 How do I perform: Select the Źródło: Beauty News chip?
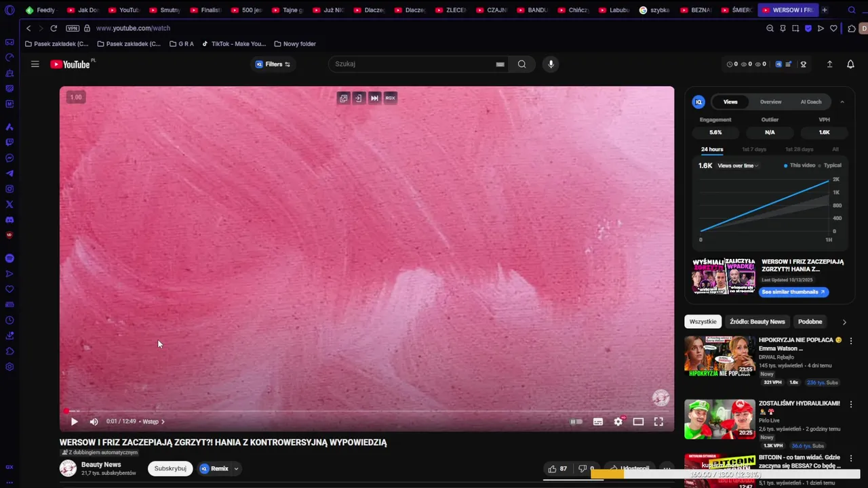(757, 322)
